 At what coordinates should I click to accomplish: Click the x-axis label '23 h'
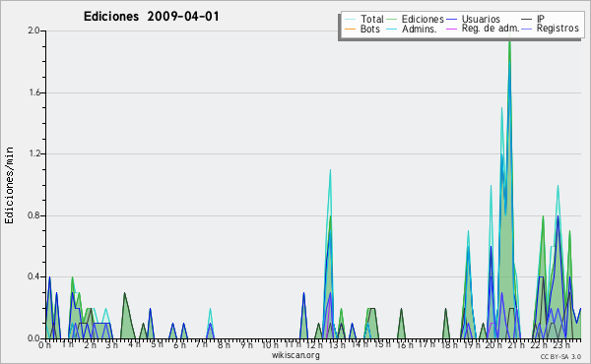(x=560, y=345)
